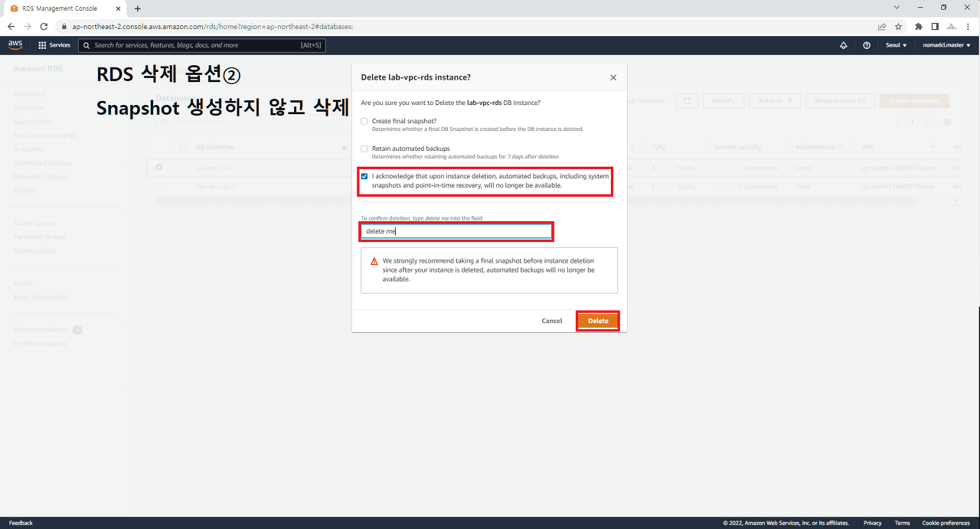Open the Privacy link in footer

click(873, 523)
